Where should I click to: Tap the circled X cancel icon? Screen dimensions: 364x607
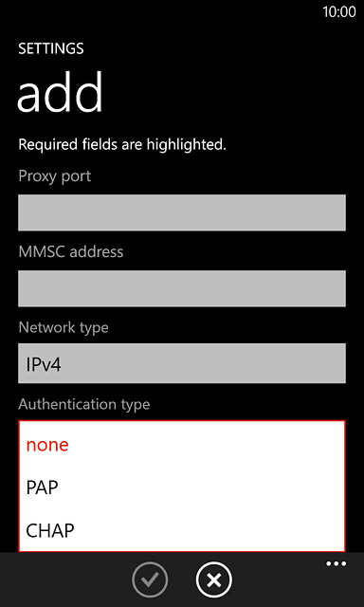[x=214, y=579]
